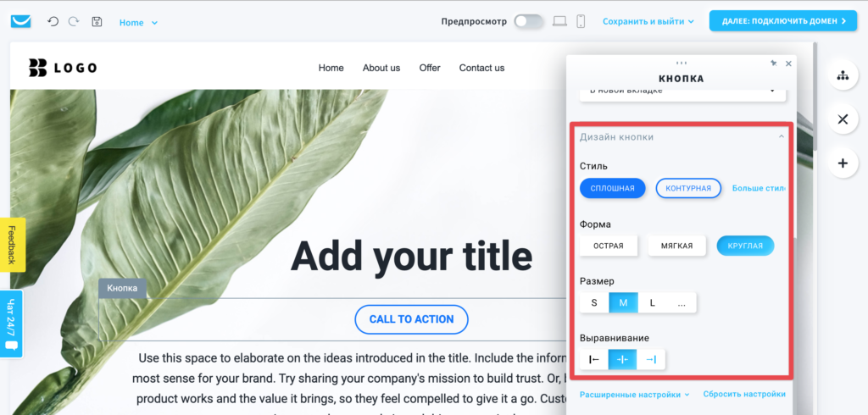Screen dimensions: 868x415
Task: Open custom size options with ellipsis
Action: click(x=682, y=302)
